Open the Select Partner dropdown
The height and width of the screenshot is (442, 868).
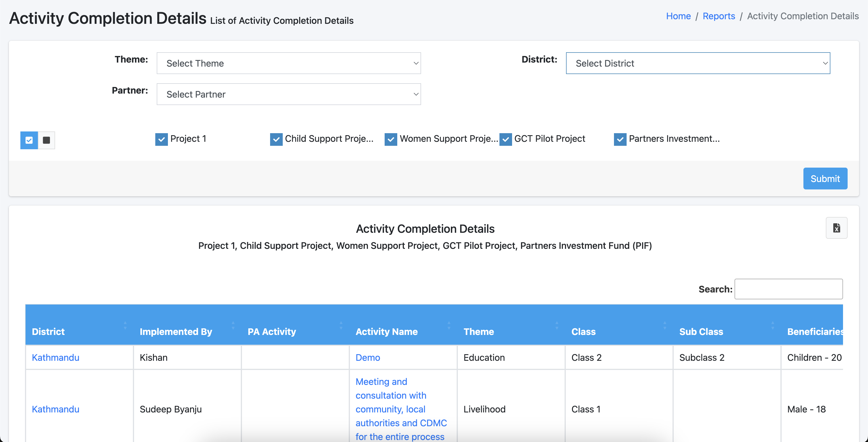click(x=289, y=94)
